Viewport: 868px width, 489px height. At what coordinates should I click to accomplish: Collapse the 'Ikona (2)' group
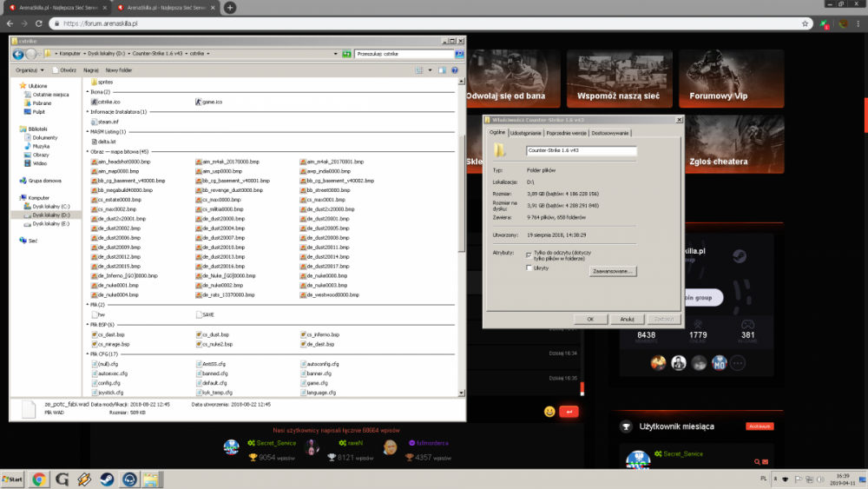pyautogui.click(x=88, y=92)
